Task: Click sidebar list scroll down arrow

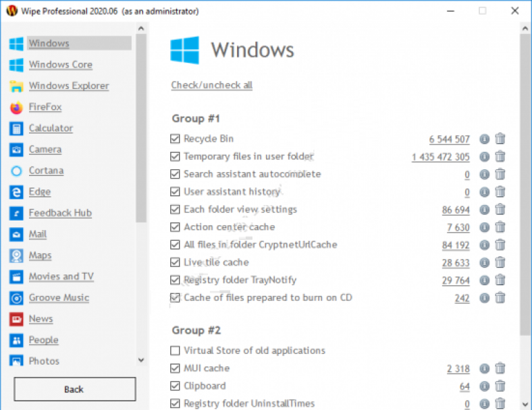Action: click(x=141, y=360)
